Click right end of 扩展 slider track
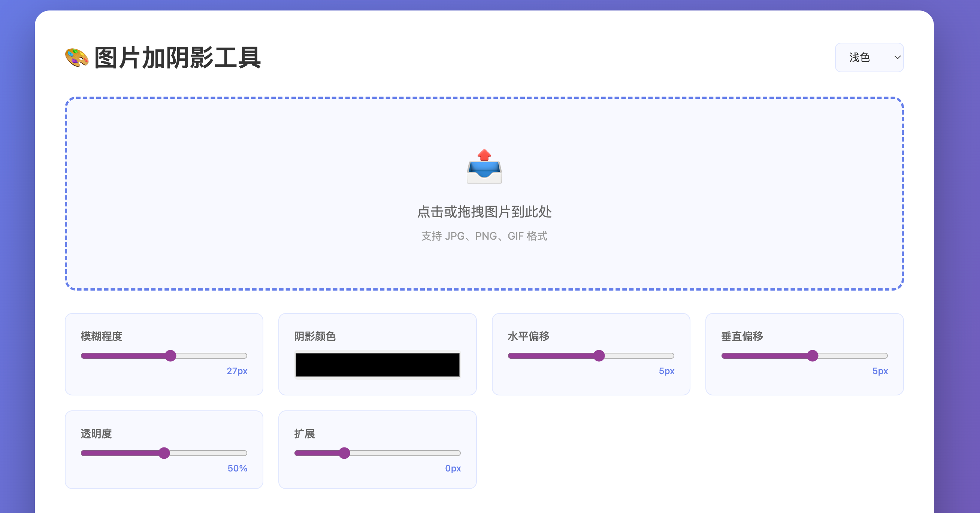 click(458, 453)
